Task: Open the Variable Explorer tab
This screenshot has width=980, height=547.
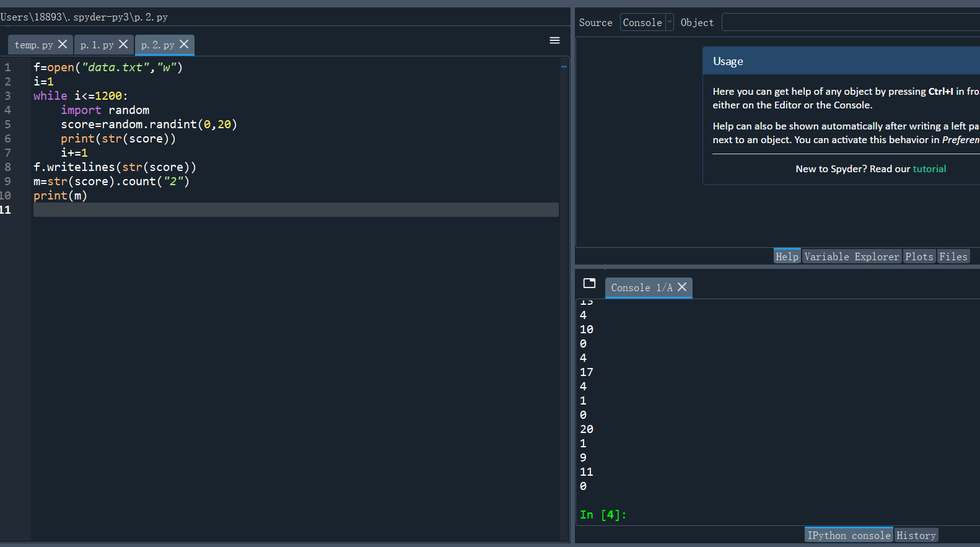Action: pos(852,256)
